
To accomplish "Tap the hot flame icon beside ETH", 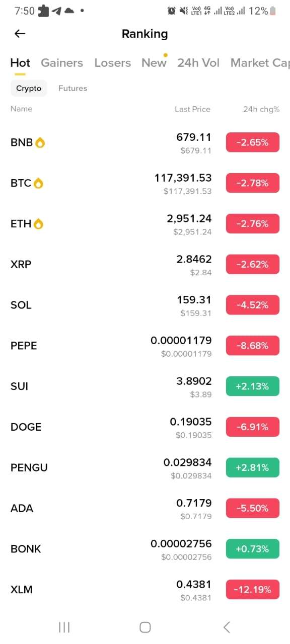I will coord(39,224).
